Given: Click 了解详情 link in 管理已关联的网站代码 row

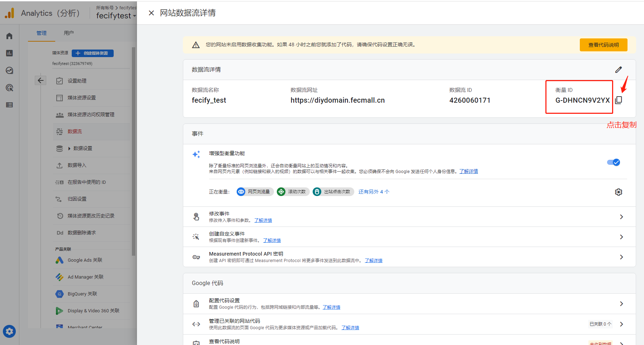Looking at the screenshot, I should coord(350,328).
